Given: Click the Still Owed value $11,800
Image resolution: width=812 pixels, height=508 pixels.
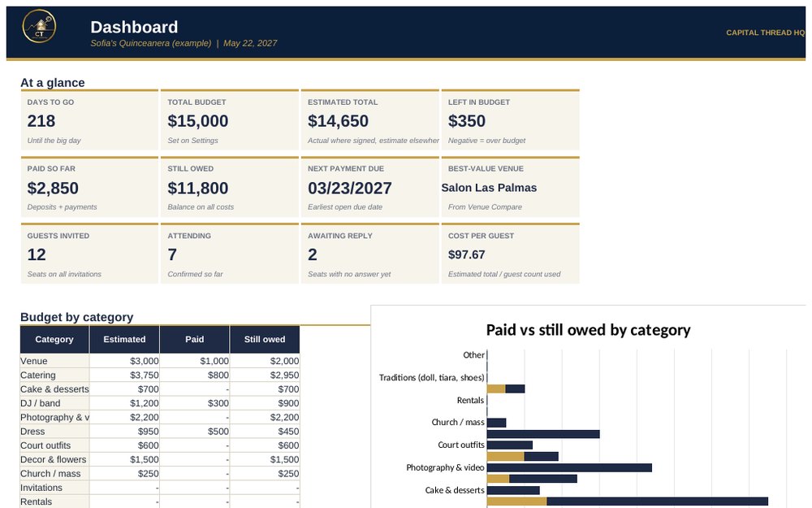Looking at the screenshot, I should click(198, 189).
